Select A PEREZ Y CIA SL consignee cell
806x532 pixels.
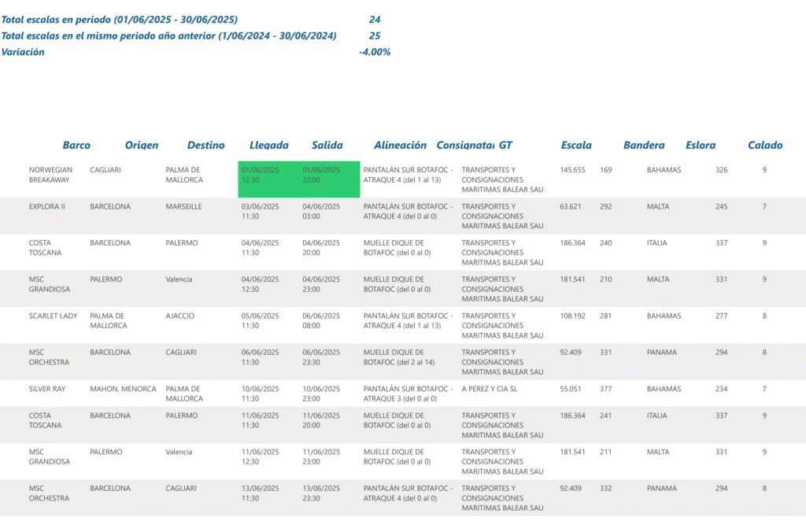click(x=490, y=389)
